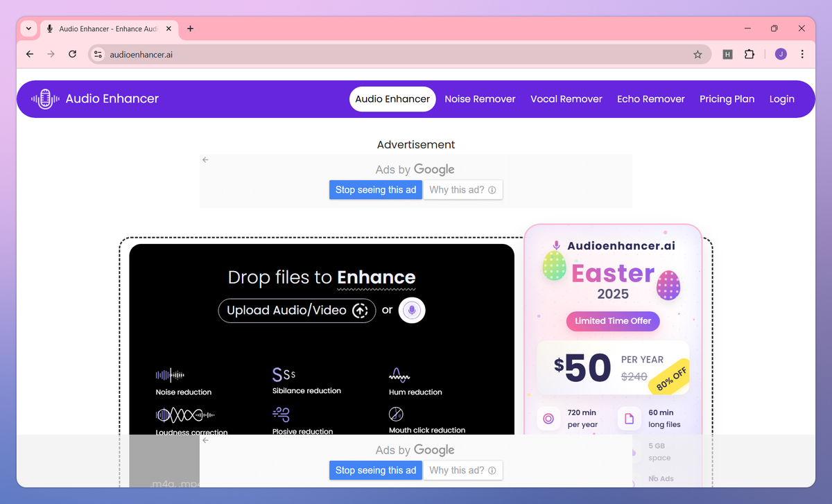
Task: Click the upload arrow icon in Upload Audio/Video
Action: [360, 311]
